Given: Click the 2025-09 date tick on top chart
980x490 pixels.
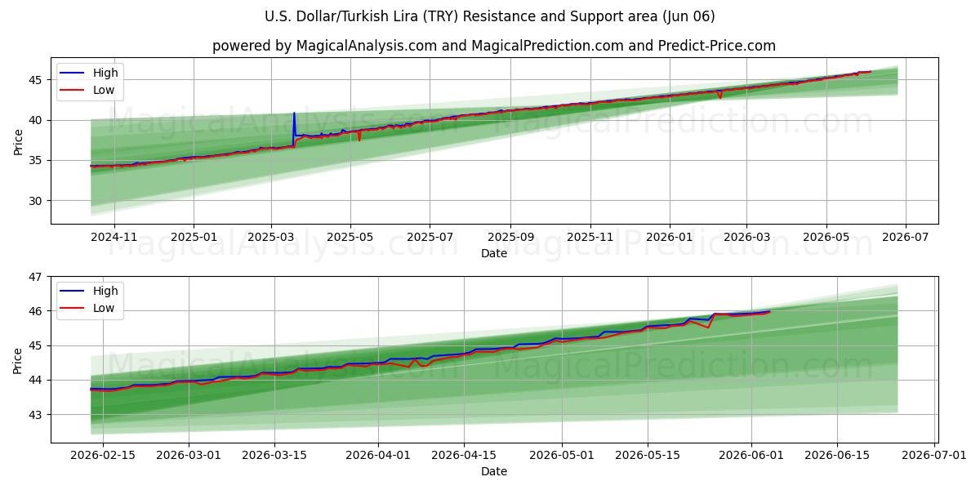Looking at the screenshot, I should coord(510,236).
